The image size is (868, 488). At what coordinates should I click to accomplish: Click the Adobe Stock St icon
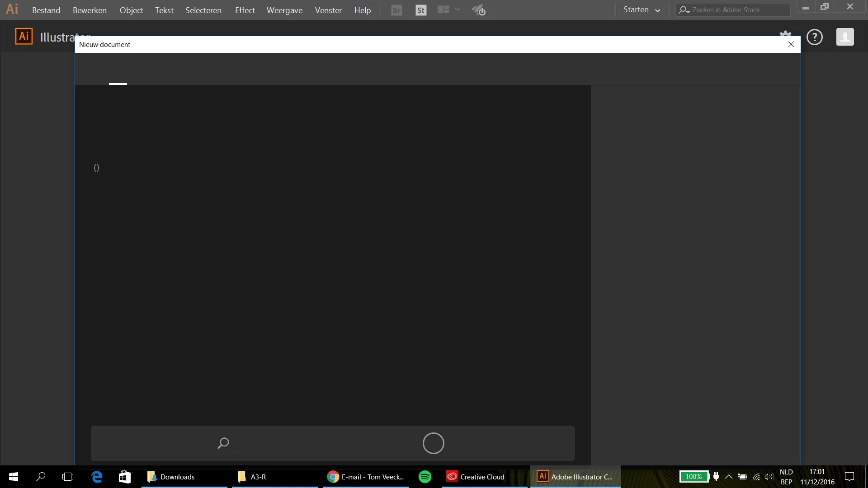click(420, 10)
